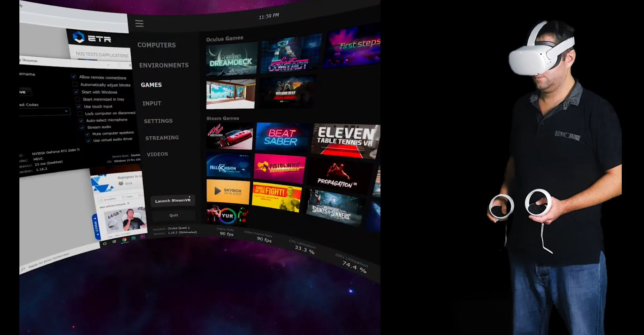Click the Windows Cortana circle icon
Viewport: 644px width, 335px height.
(x=104, y=244)
